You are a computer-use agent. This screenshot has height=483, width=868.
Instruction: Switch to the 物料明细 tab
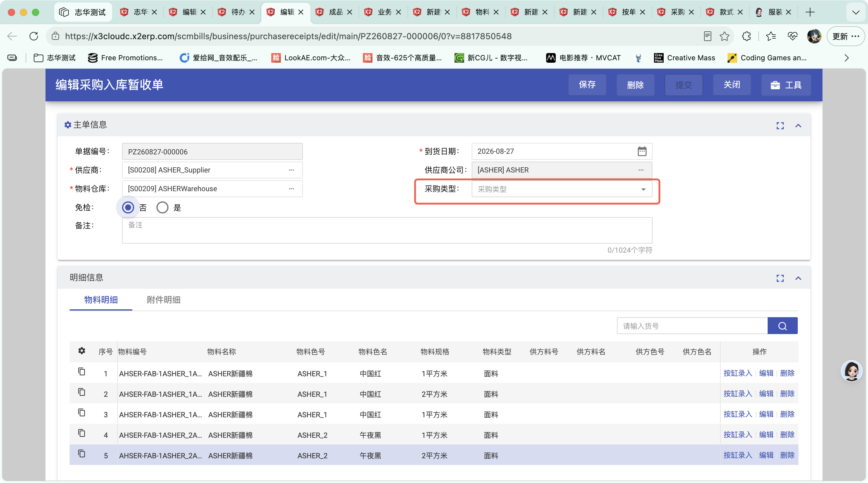(101, 300)
